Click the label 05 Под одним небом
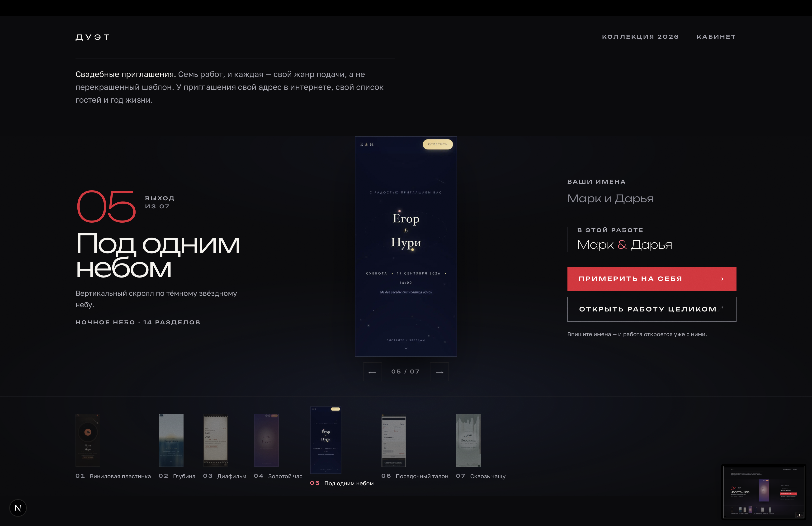812x526 pixels. pyautogui.click(x=342, y=483)
